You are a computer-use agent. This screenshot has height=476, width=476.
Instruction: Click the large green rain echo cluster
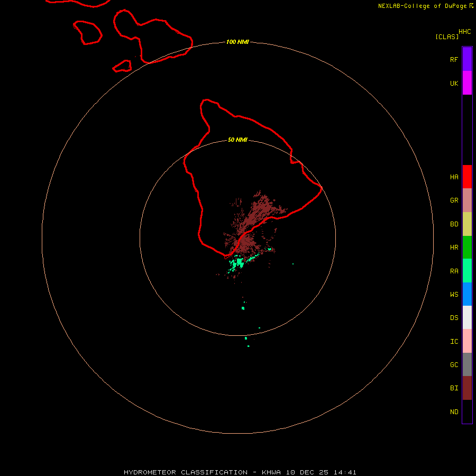tap(237, 263)
